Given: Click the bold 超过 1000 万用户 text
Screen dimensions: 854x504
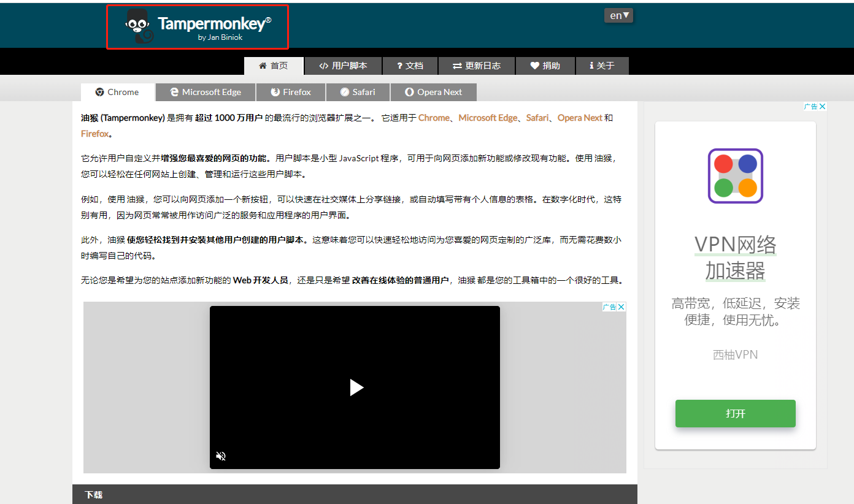Looking at the screenshot, I should click(x=229, y=118).
